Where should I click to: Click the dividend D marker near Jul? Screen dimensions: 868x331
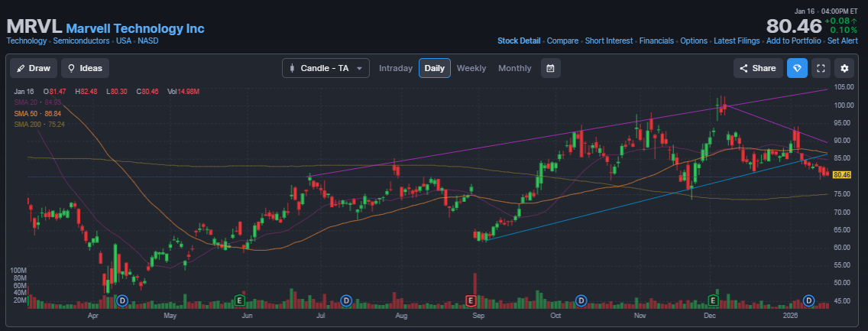click(345, 300)
